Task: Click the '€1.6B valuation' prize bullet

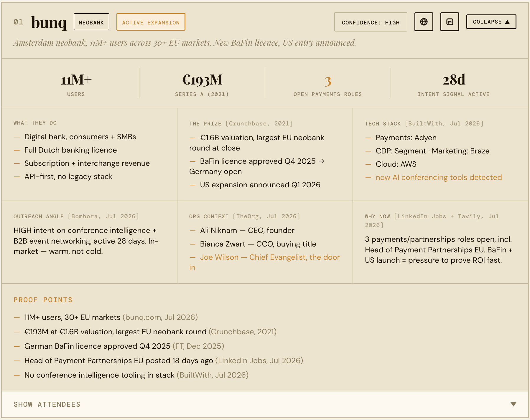Action: point(257,143)
